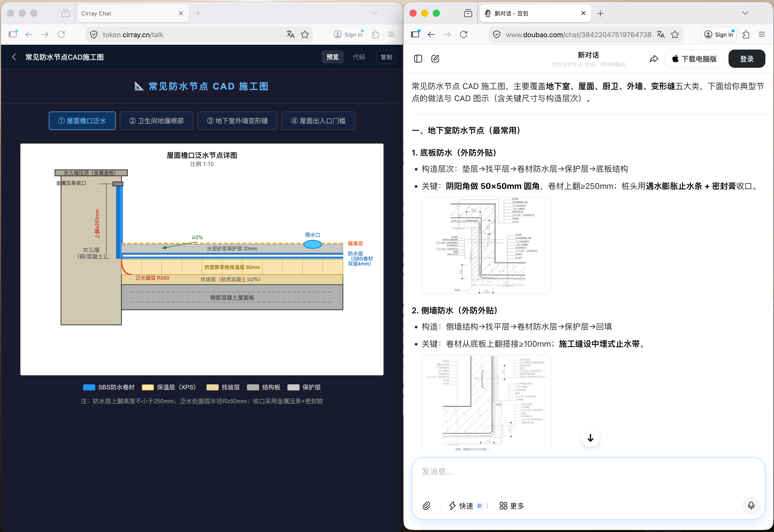The width and height of the screenshot is (774, 532).
Task: Click the 保护层 legend swatch
Action: [293, 387]
